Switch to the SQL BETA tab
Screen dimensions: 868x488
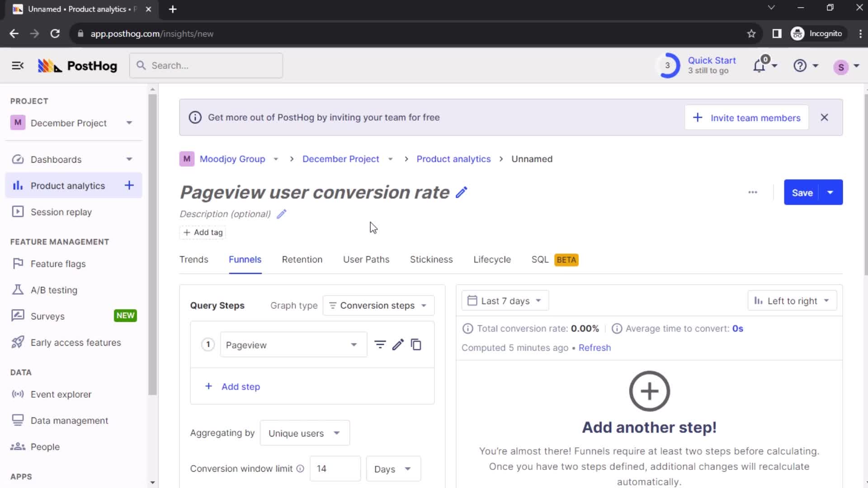[x=554, y=259]
